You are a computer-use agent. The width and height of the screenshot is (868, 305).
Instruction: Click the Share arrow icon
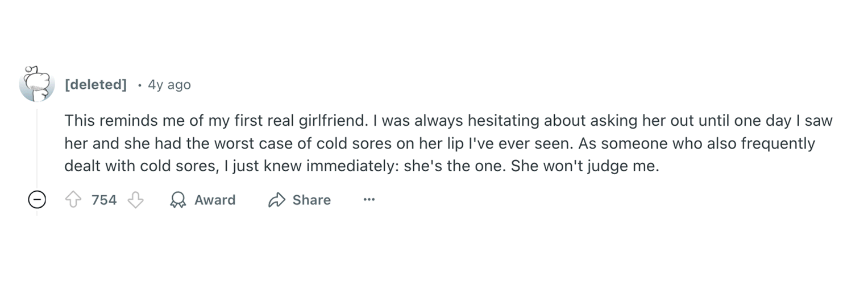276,200
